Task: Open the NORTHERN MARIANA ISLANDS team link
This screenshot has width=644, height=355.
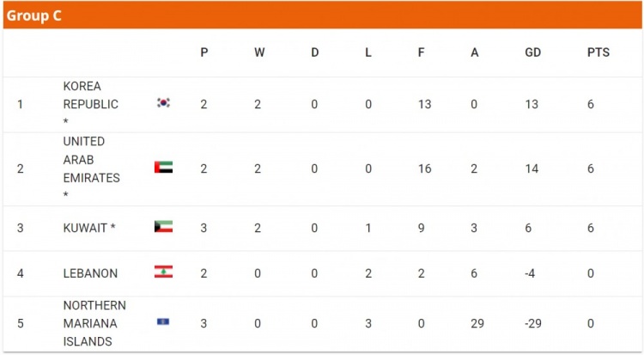Action: (x=94, y=324)
